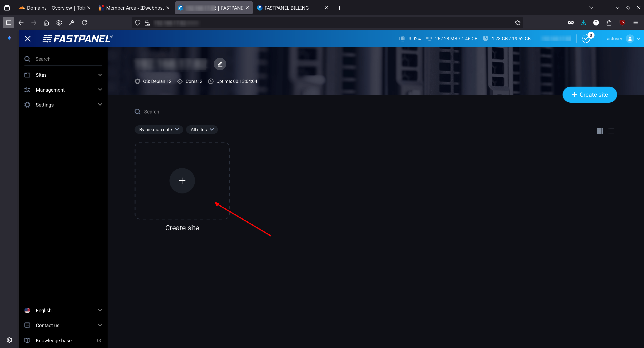Open the browser downloads icon

click(583, 23)
